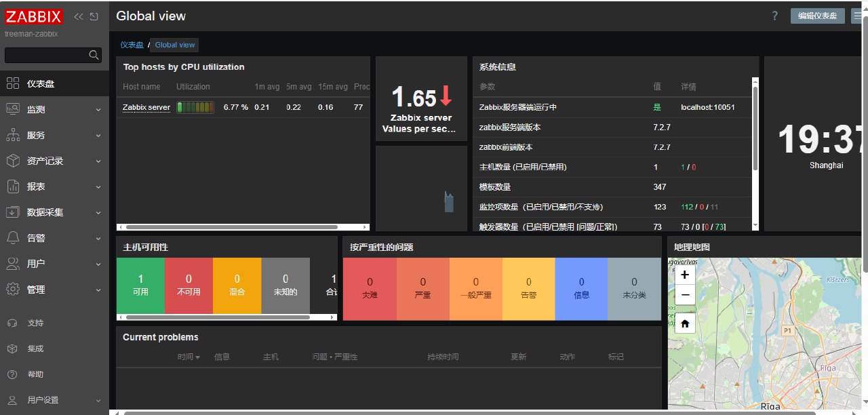Image resolution: width=868 pixels, height=415 pixels.
Task: Hide the sidebar using the icon beside the double chevron
Action: coord(94,16)
